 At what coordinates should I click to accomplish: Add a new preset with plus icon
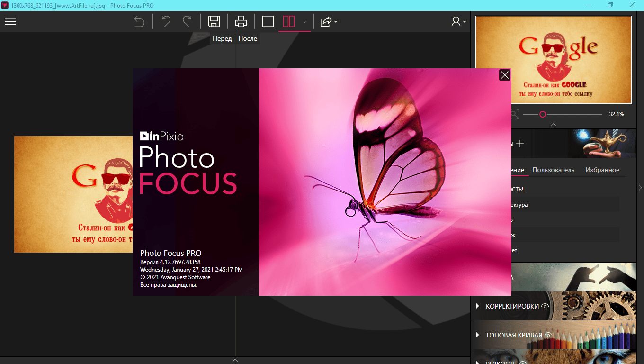tap(520, 144)
